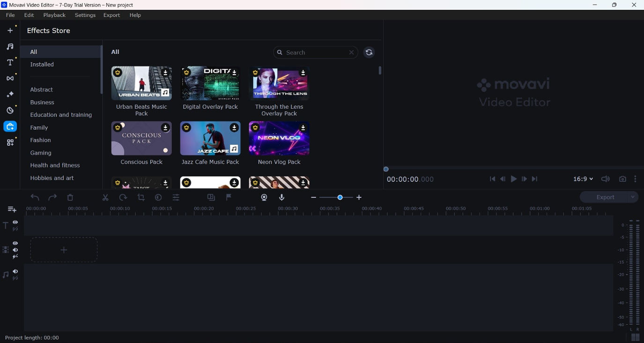Click the add media placeholder on video track
Viewport: 644px width, 343px height.
coord(64,250)
